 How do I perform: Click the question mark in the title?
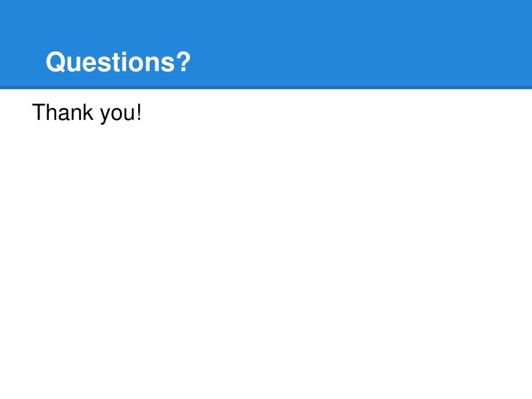coord(183,61)
